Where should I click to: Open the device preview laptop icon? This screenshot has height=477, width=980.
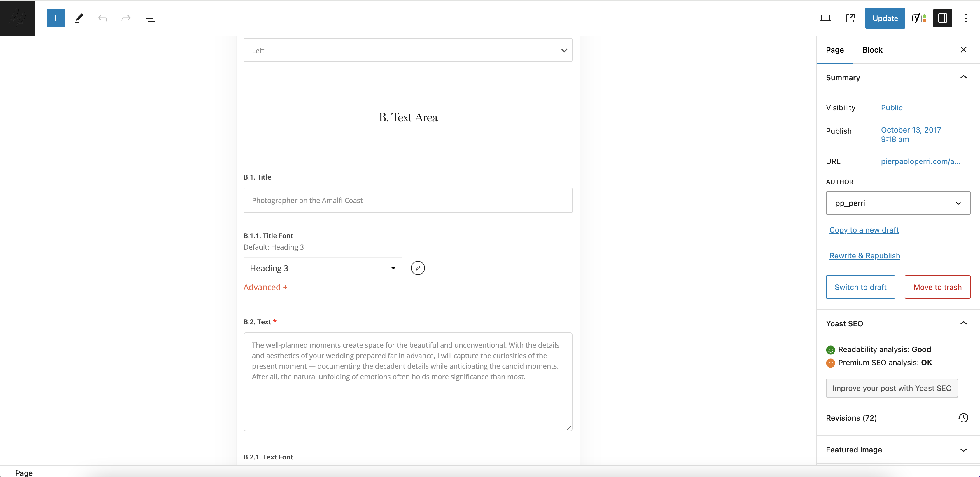click(825, 18)
